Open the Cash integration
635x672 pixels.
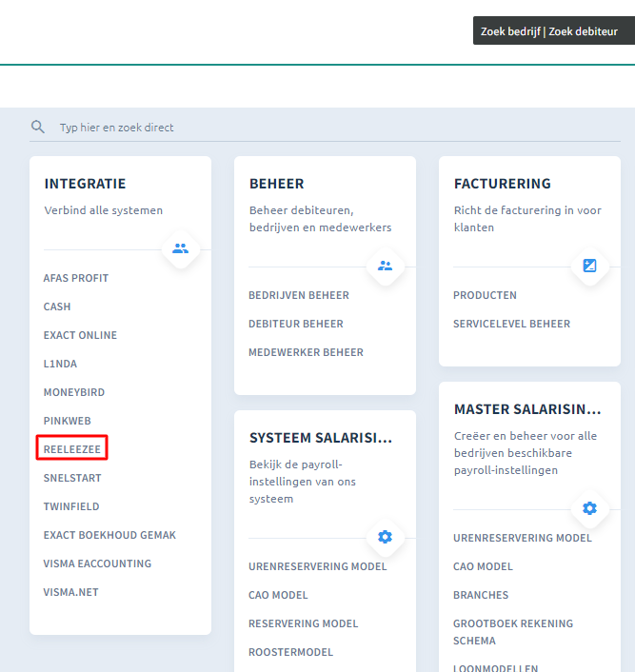pyautogui.click(x=57, y=306)
